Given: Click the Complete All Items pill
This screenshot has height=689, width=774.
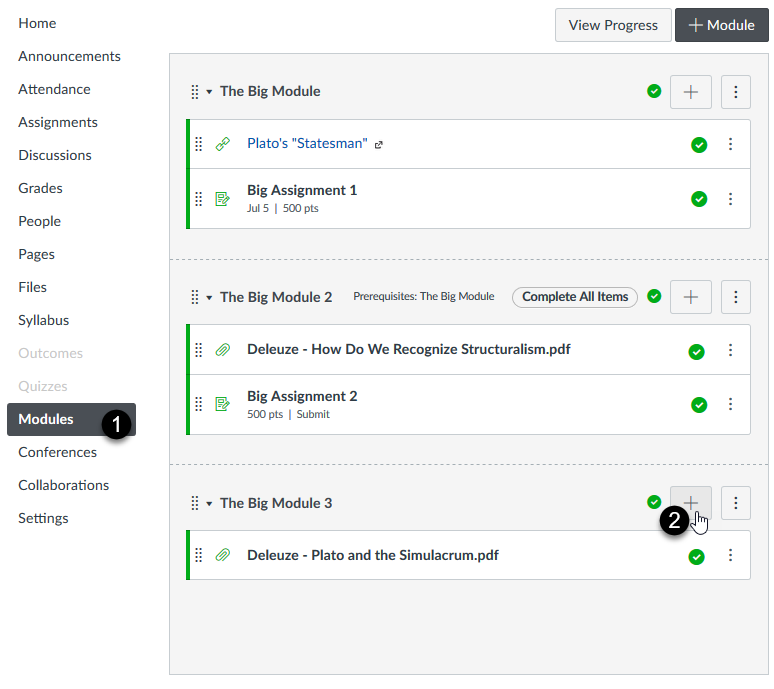Looking at the screenshot, I should click(575, 297).
